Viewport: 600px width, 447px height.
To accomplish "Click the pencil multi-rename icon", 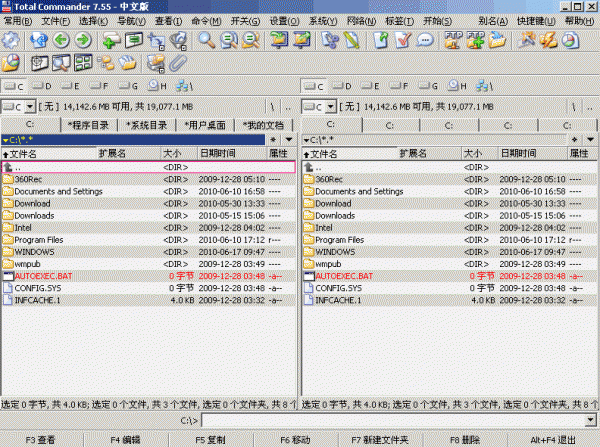I will pos(352,40).
